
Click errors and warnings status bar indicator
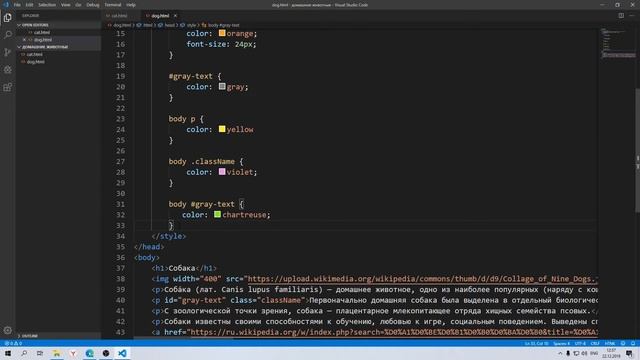[x=13, y=343]
